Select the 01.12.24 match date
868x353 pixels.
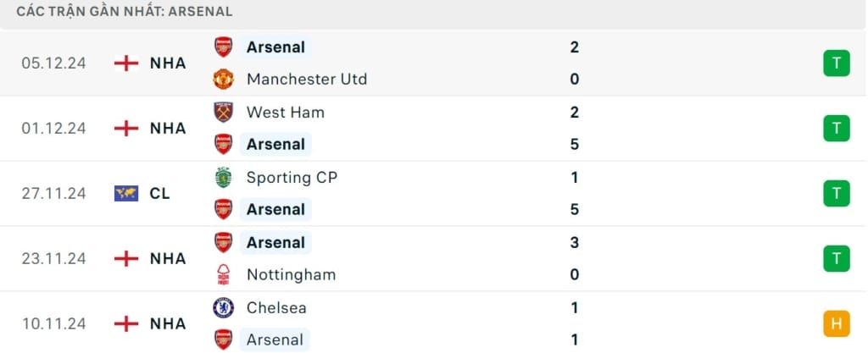(54, 128)
